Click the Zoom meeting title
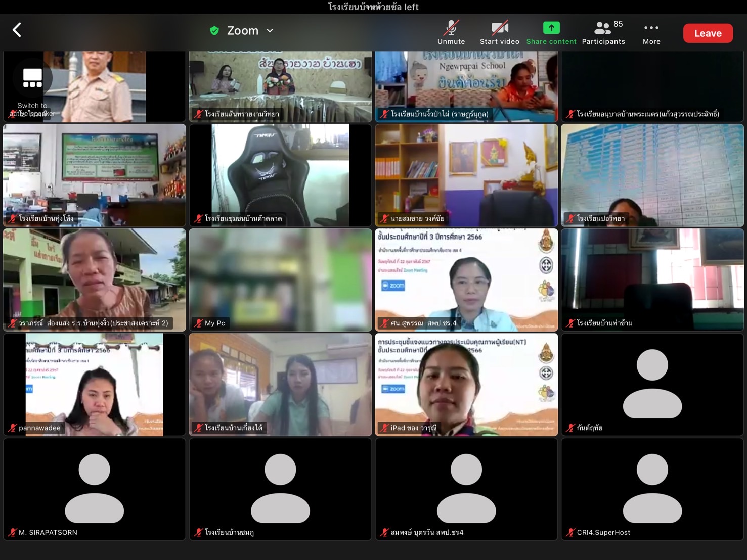The image size is (747, 560). [243, 31]
